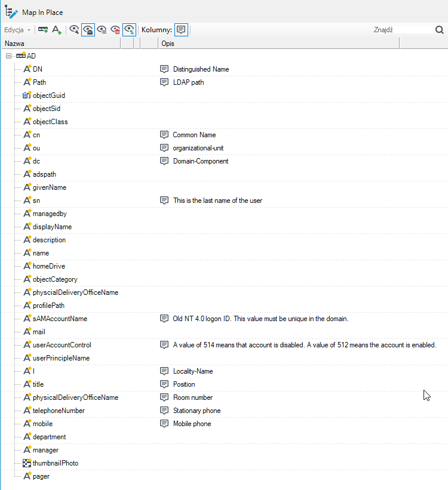The image size is (448, 490).
Task: Collapse the AD root node
Action: tap(8, 56)
